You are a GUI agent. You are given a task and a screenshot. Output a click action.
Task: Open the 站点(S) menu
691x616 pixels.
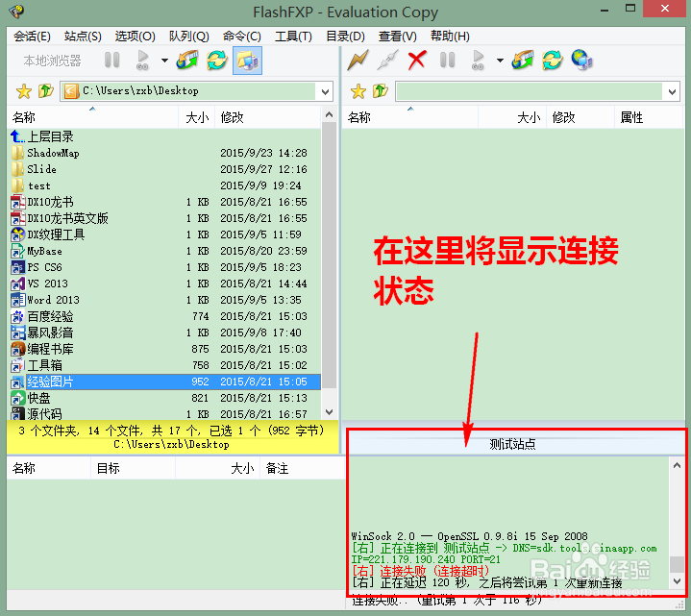[83, 37]
